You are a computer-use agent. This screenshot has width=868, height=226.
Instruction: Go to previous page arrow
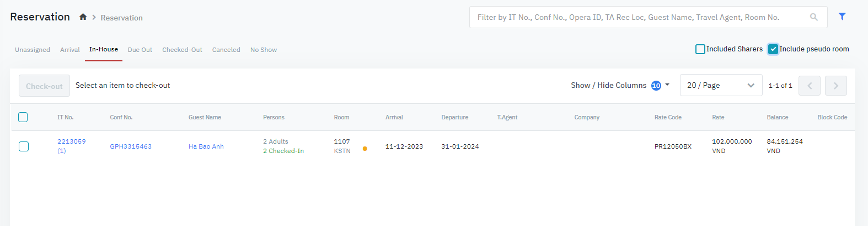coord(809,86)
